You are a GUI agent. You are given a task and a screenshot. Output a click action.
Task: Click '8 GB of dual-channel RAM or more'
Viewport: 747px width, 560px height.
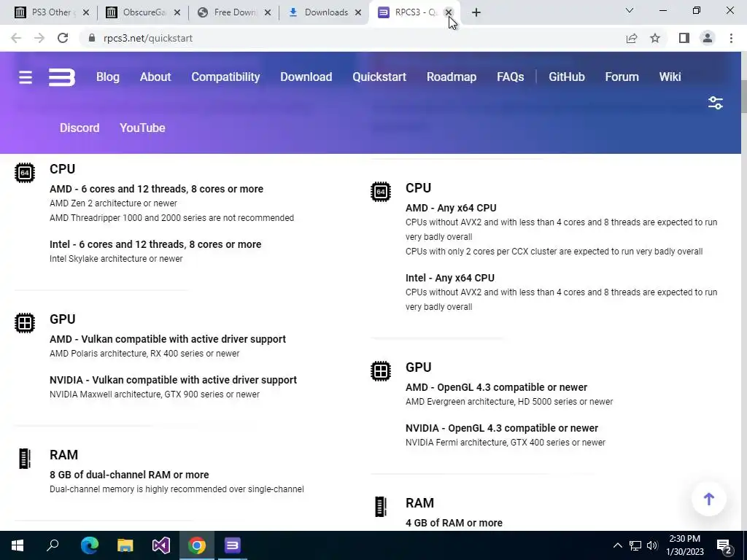click(x=129, y=475)
